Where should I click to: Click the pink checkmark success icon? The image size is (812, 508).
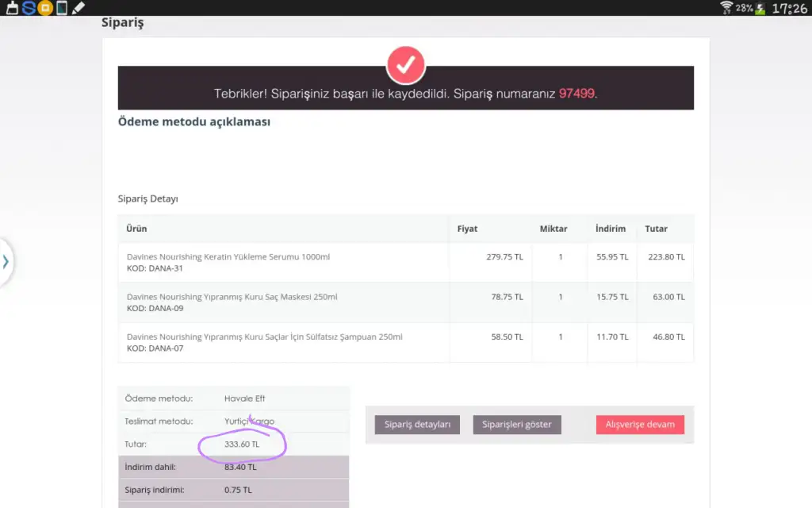[x=405, y=65]
